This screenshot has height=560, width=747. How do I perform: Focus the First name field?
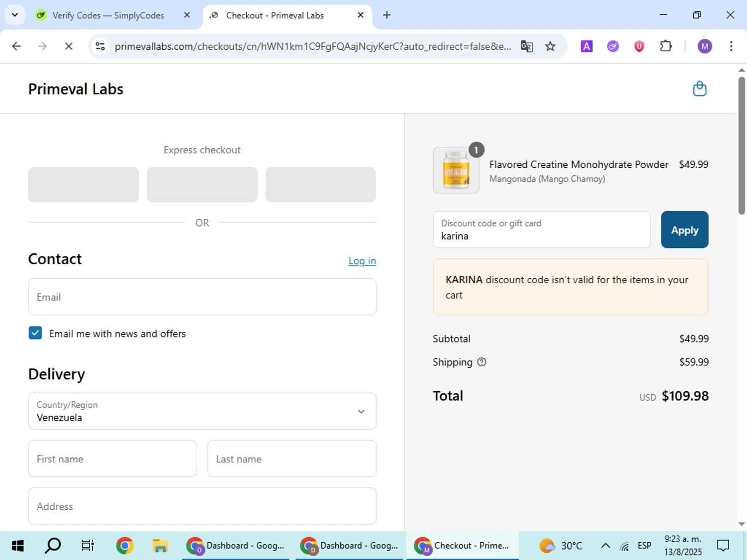pos(113,458)
